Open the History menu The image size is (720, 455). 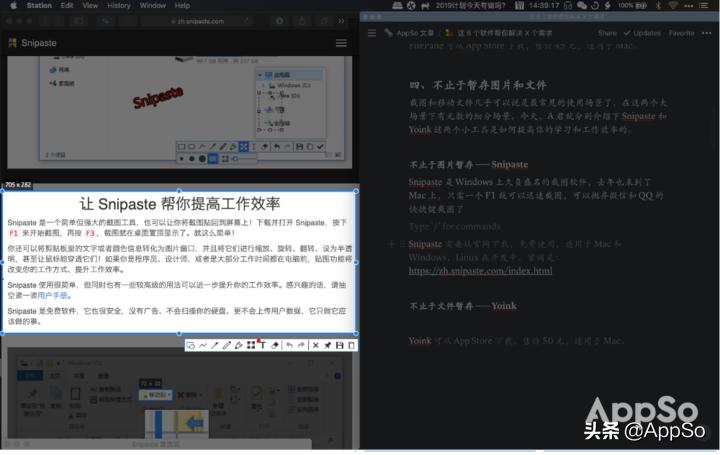coord(119,6)
